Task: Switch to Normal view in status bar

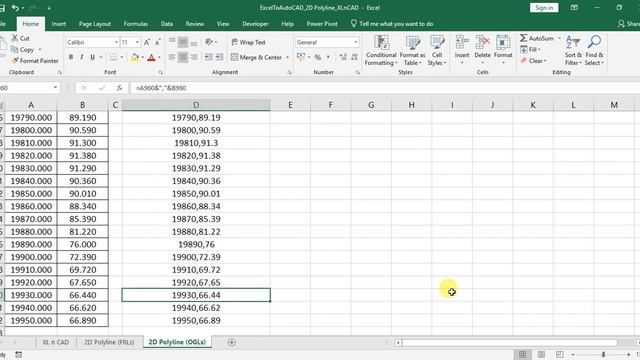Action: pos(522,354)
